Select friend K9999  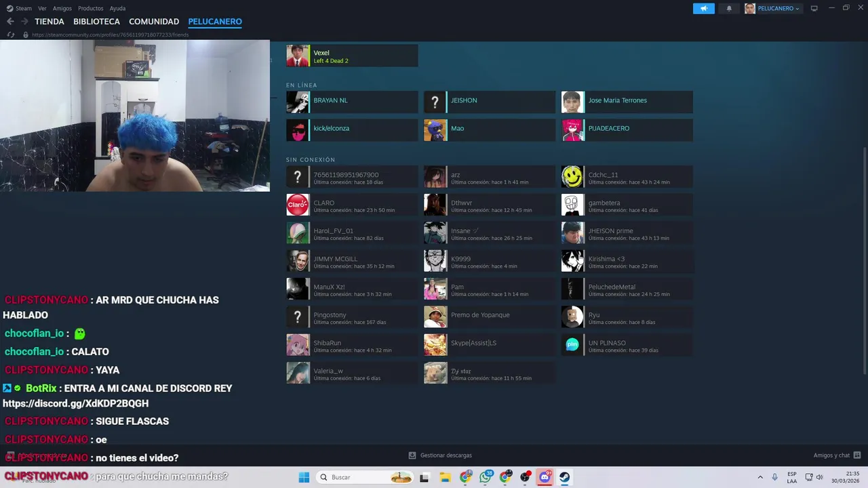click(x=490, y=261)
